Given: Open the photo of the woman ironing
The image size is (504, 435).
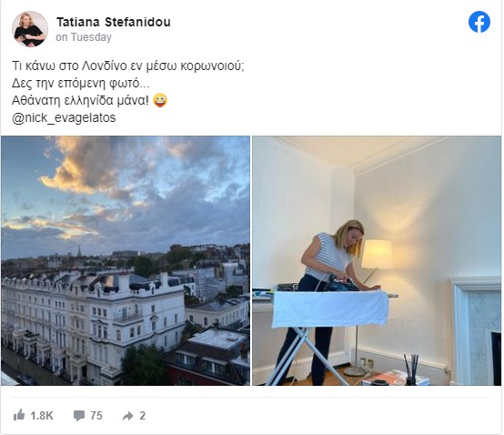Looking at the screenshot, I should click(377, 261).
